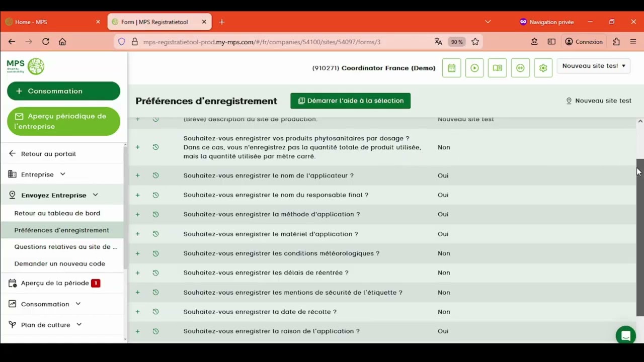Expand the nom de l'applicateur row with plus
Viewport: 644px width, 362px height.
pos(137,175)
